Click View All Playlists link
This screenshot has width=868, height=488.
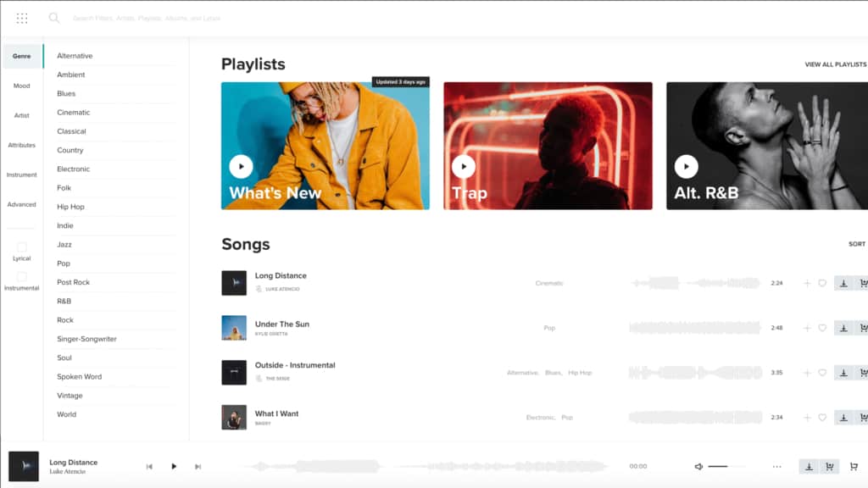836,64
